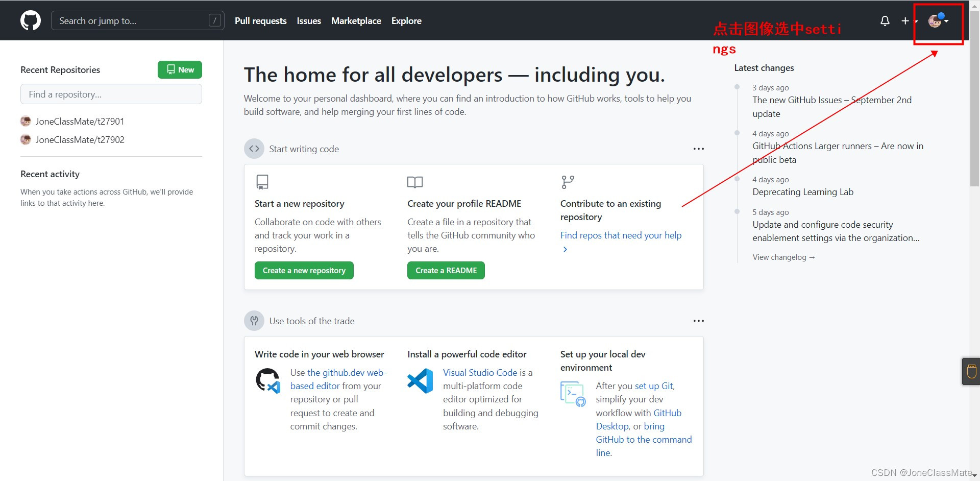Click Create a new repository button
Image resolution: width=980 pixels, height=481 pixels.
click(304, 271)
